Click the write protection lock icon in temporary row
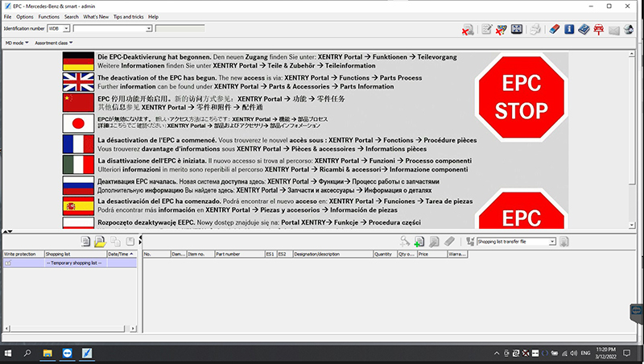644x364 pixels. (x=8, y=263)
